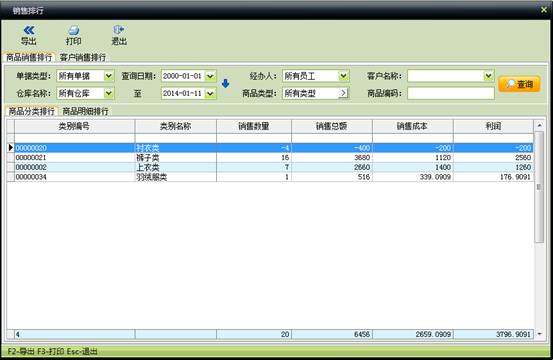Click total sales 6456 in footer
Screen dimensions: 553x360
332,334
